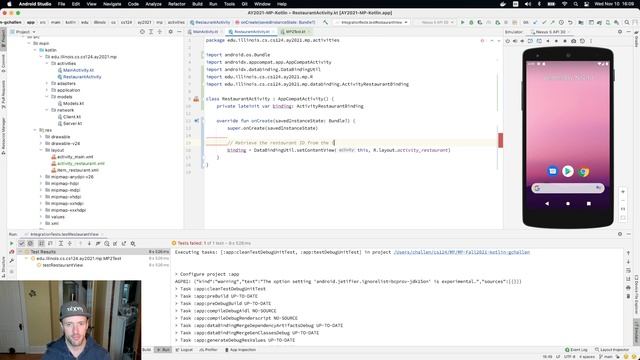Screen dimensions: 640x360
Task: Tap the Chrome icon on emulator home screen
Action: tap(584, 172)
